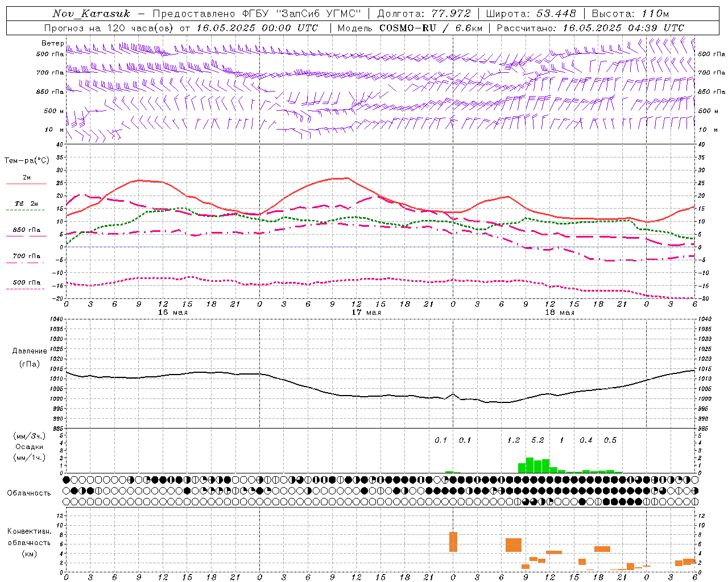Click the tallest orange convective cloud bar
Screen dimensions: 728x582
coord(453,542)
